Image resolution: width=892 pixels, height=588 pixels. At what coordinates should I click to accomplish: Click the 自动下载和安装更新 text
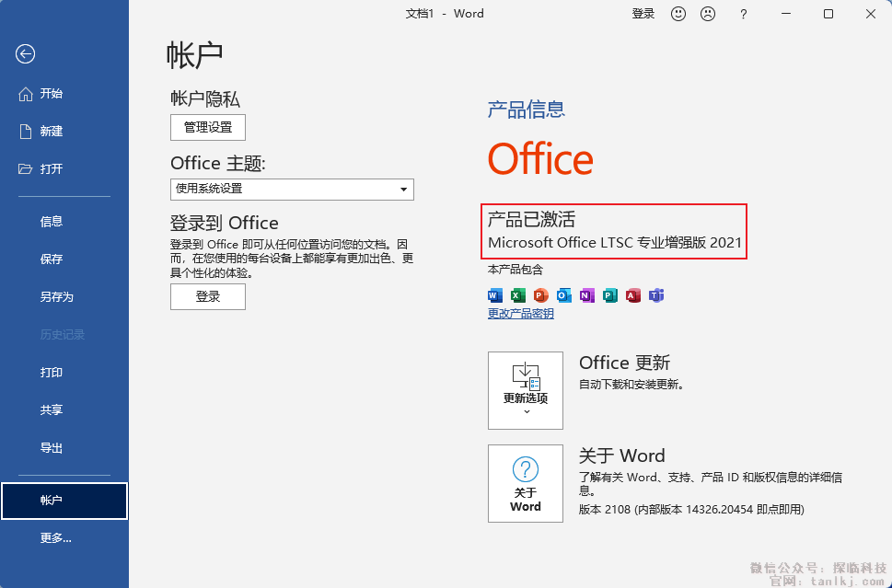[x=631, y=385]
